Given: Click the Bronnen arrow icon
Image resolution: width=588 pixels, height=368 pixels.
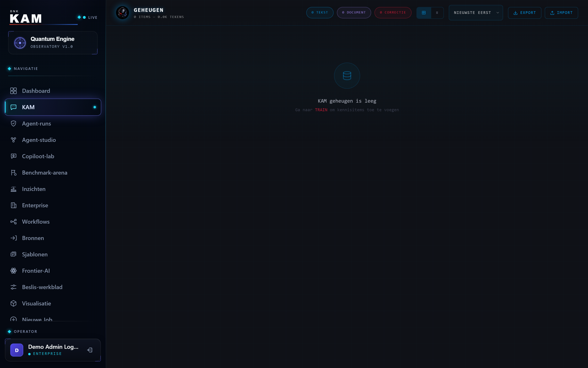Looking at the screenshot, I should [13, 238].
